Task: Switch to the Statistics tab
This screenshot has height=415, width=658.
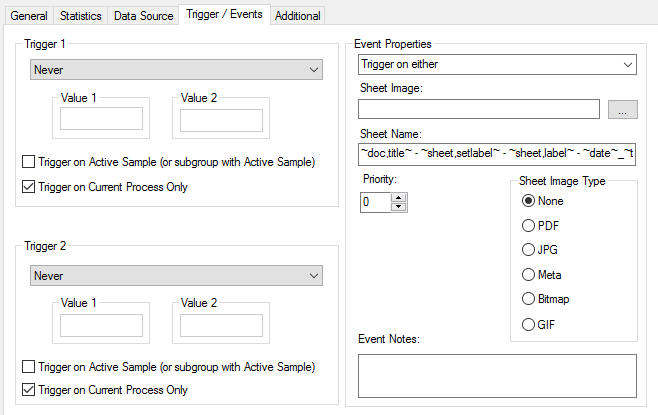Action: (80, 16)
